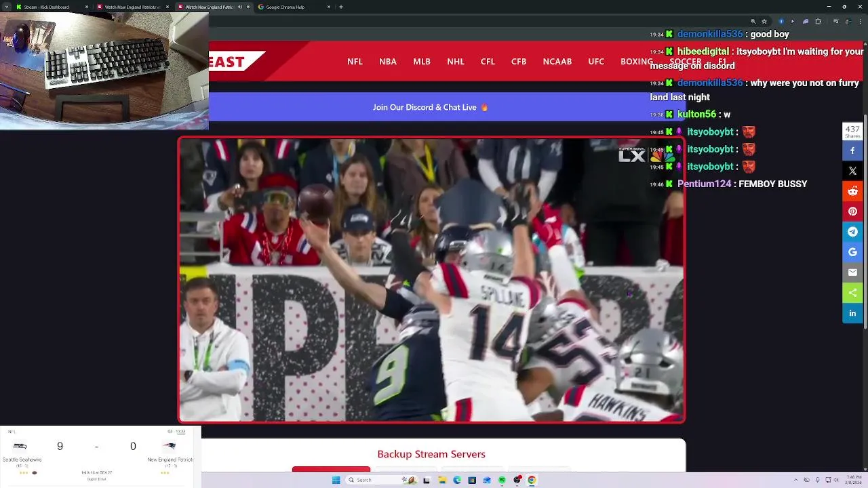868x488 pixels.
Task: Click the taskbar clock and date
Action: (853, 480)
